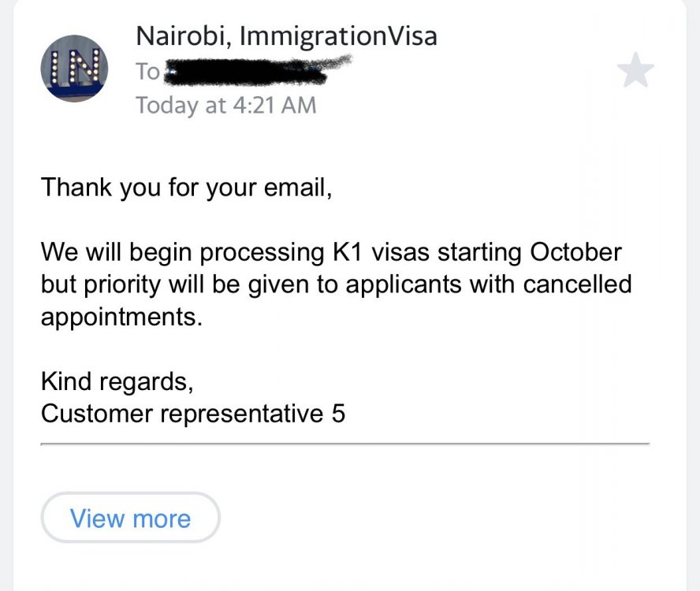
Task: Click the word October in the message
Action: coord(576,253)
